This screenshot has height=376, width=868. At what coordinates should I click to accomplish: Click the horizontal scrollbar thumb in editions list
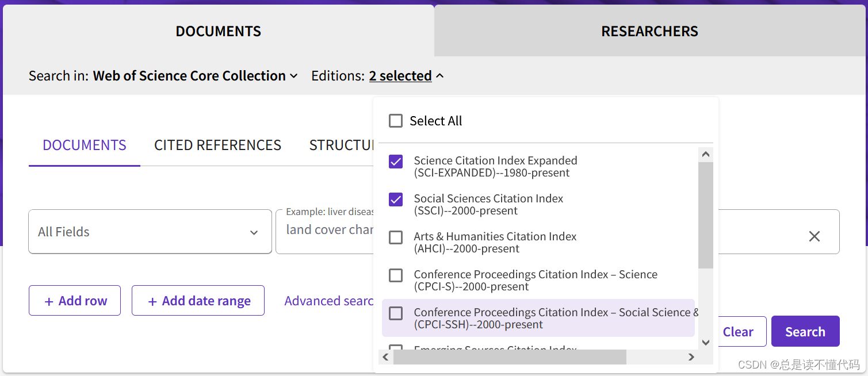point(510,357)
